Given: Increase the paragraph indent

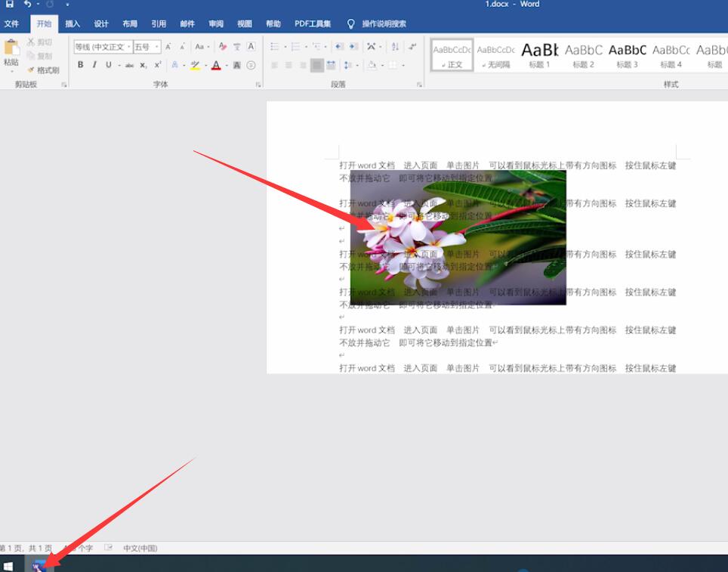Looking at the screenshot, I should (x=353, y=46).
